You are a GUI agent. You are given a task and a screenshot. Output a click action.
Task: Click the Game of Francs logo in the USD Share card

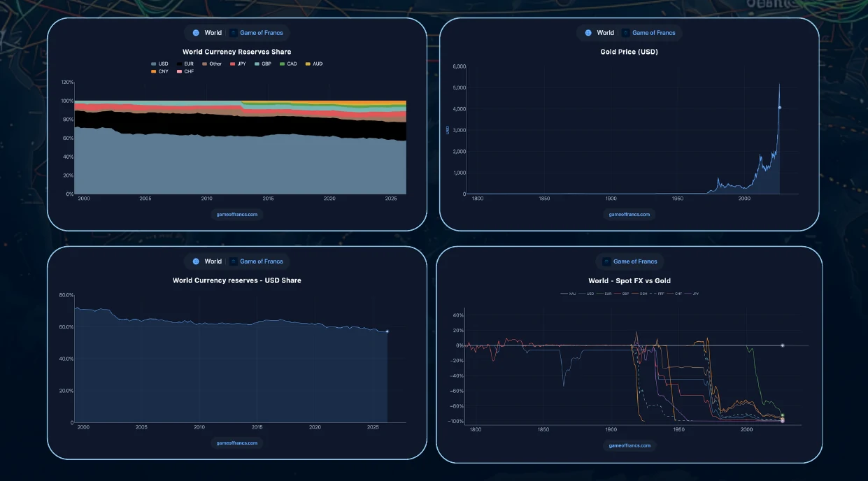click(x=234, y=261)
